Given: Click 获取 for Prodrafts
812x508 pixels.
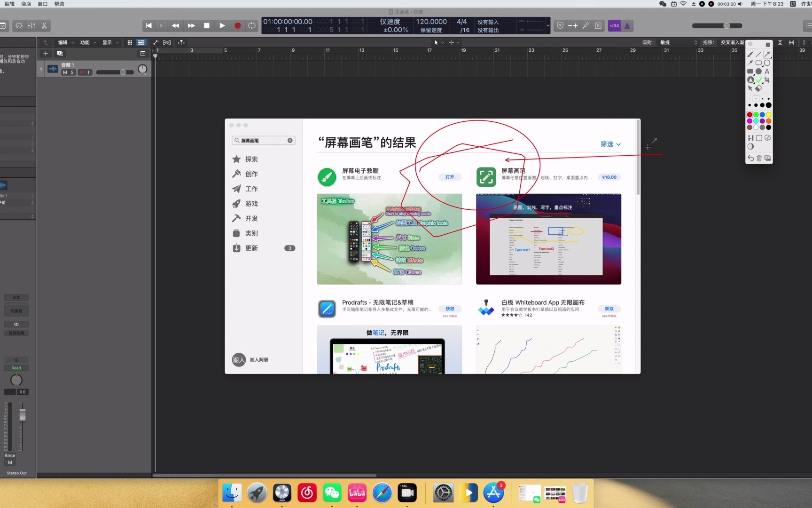Looking at the screenshot, I should coord(450,309).
